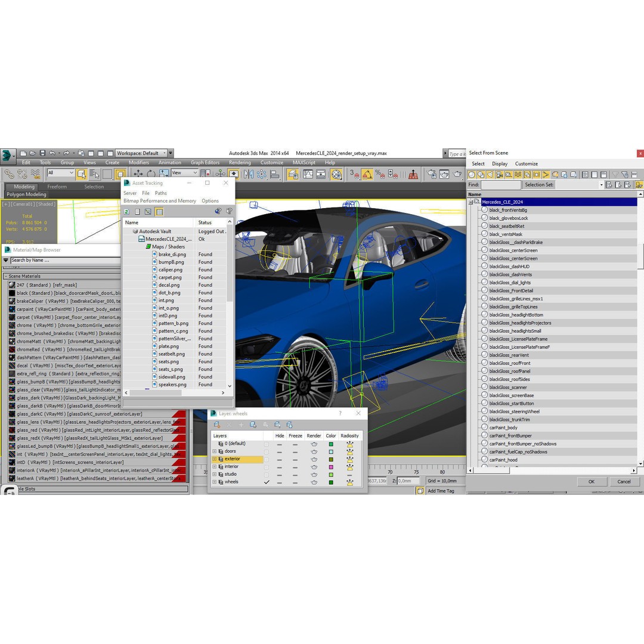The image size is (644, 644).
Task: Click the Mirror tool icon
Action: click(x=248, y=174)
